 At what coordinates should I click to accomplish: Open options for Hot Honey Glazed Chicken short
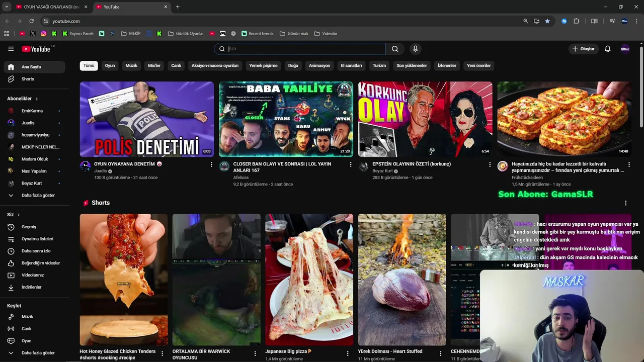[x=162, y=353]
